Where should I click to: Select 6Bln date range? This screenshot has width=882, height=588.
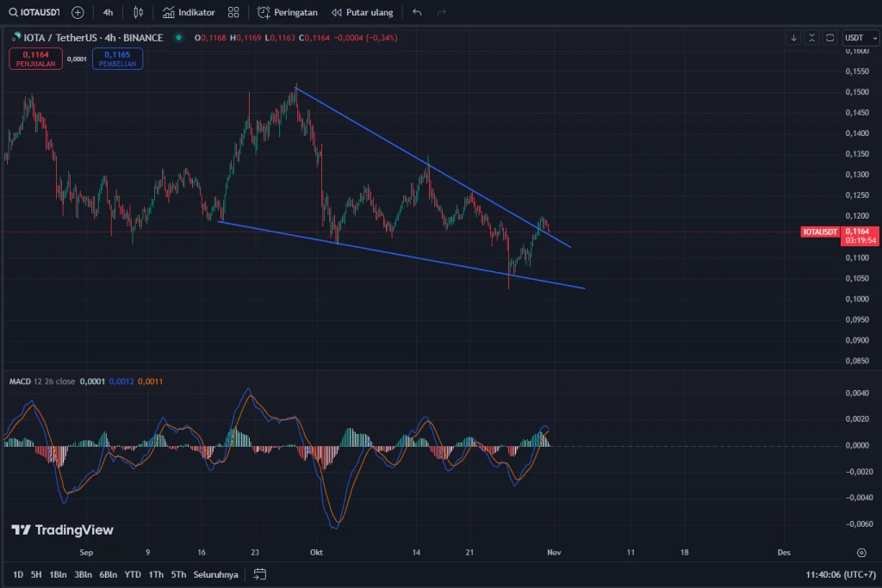pos(108,574)
